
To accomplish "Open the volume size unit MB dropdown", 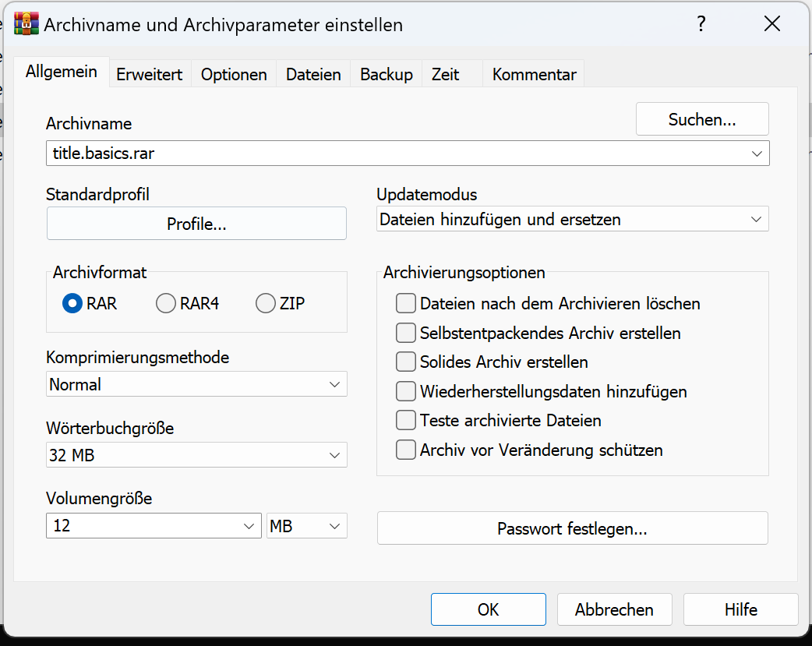I will pyautogui.click(x=306, y=526).
